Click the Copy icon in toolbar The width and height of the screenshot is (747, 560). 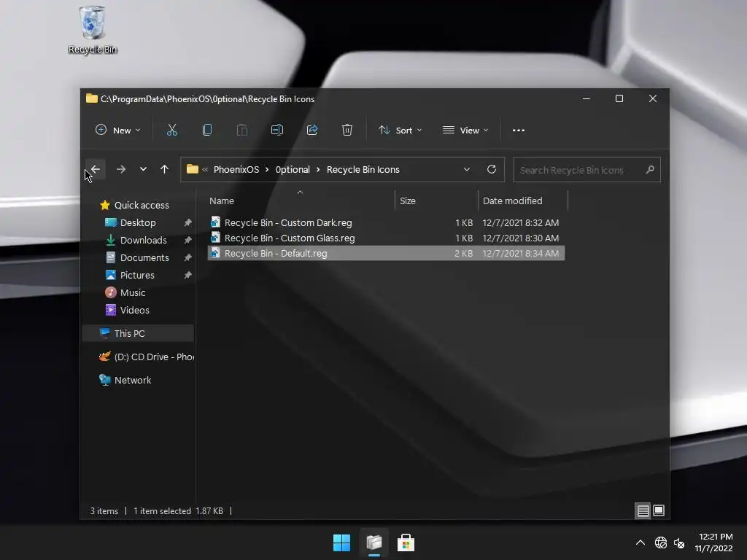[x=206, y=130]
